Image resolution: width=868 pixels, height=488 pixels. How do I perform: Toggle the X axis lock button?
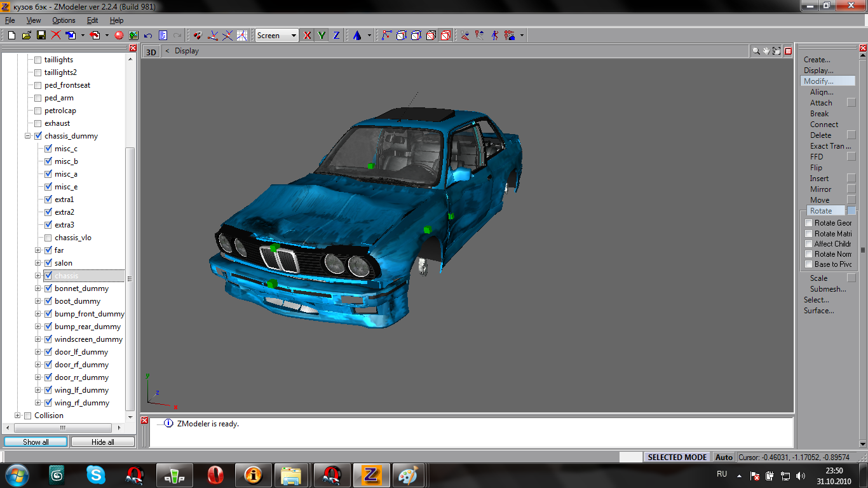[x=308, y=36]
